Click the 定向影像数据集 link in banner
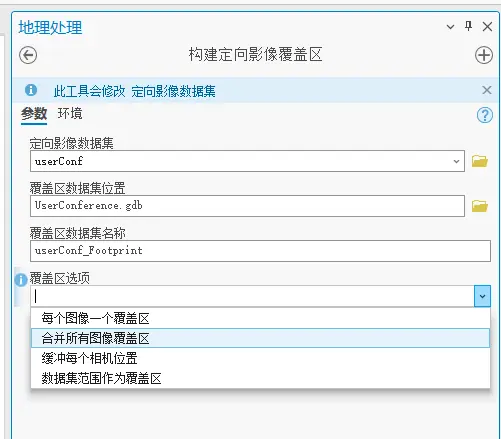Screen dimensions: 501x439 (173, 91)
